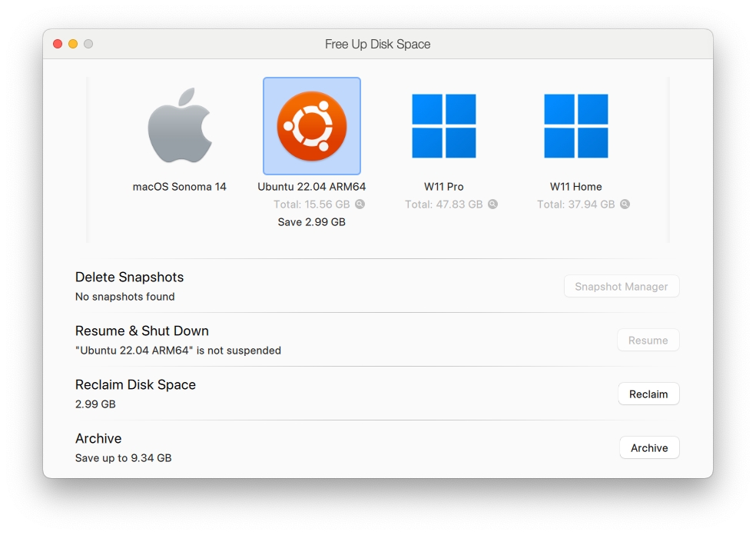This screenshot has height=535, width=756.
Task: Click the "macOS Sonoma 14" name label
Action: 180,187
